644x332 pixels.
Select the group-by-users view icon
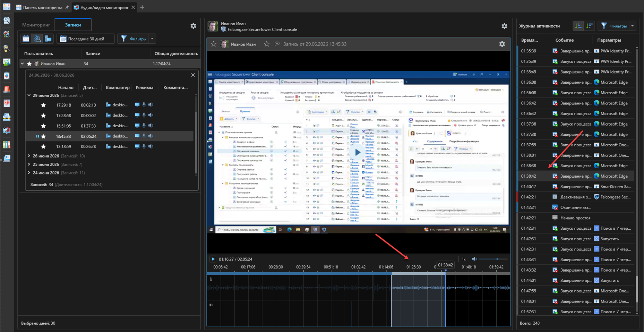pyautogui.click(x=37, y=39)
